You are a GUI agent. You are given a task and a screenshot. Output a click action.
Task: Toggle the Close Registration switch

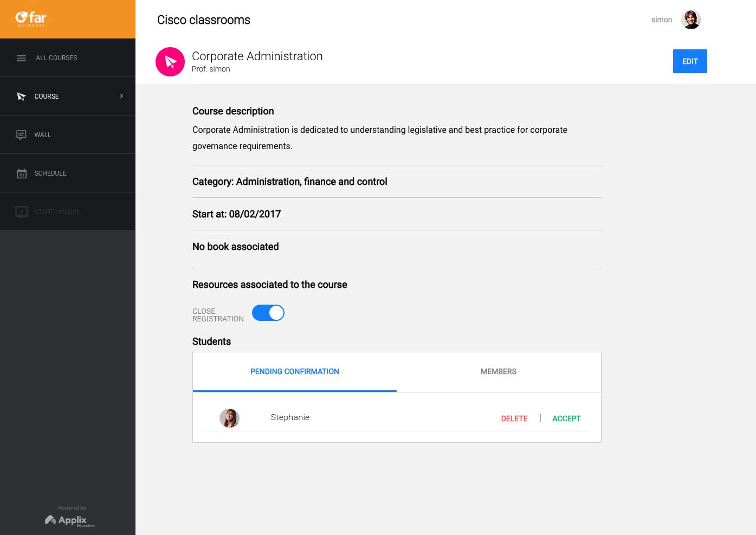click(268, 313)
